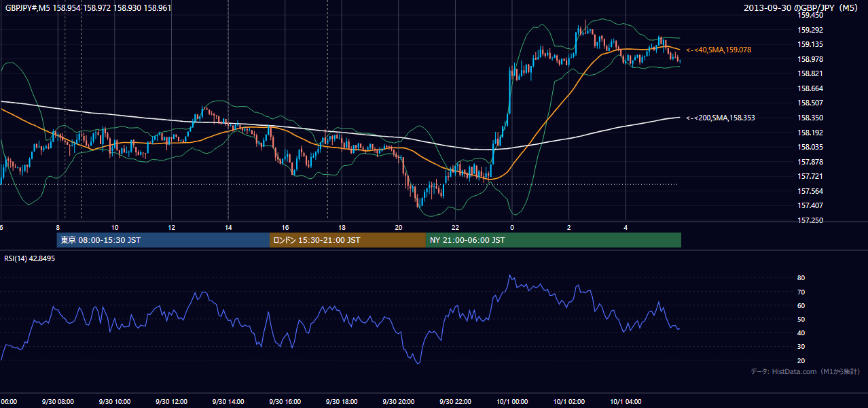
Task: Click hour label 0 under the price chart
Action: tap(512, 228)
